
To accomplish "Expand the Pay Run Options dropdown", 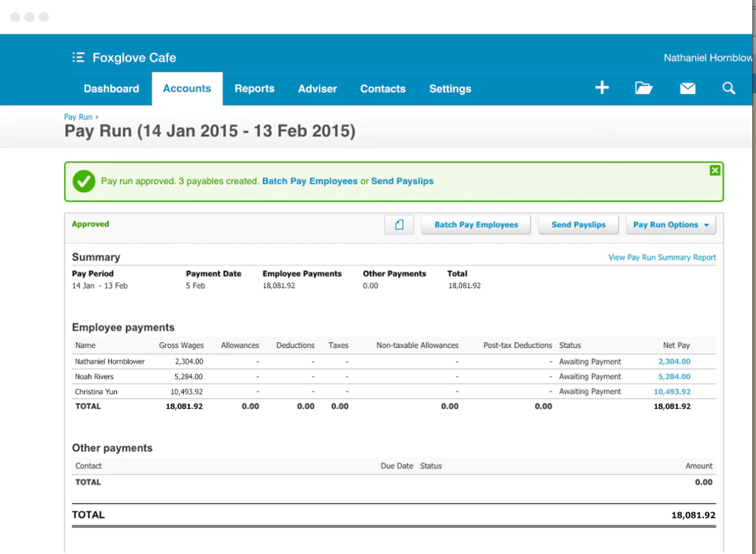I will coord(671,225).
